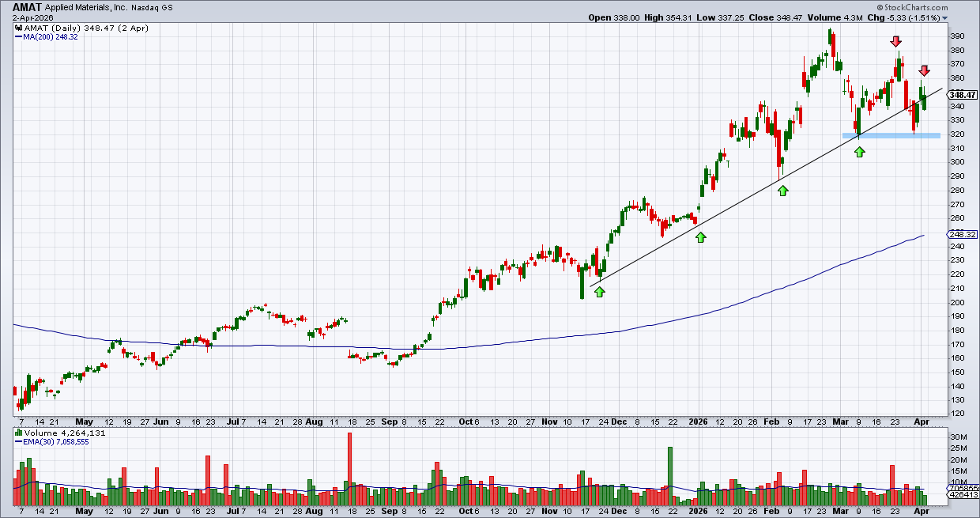The width and height of the screenshot is (980, 518).
Task: Click the EMA(30) legend line swatch
Action: tap(18, 441)
